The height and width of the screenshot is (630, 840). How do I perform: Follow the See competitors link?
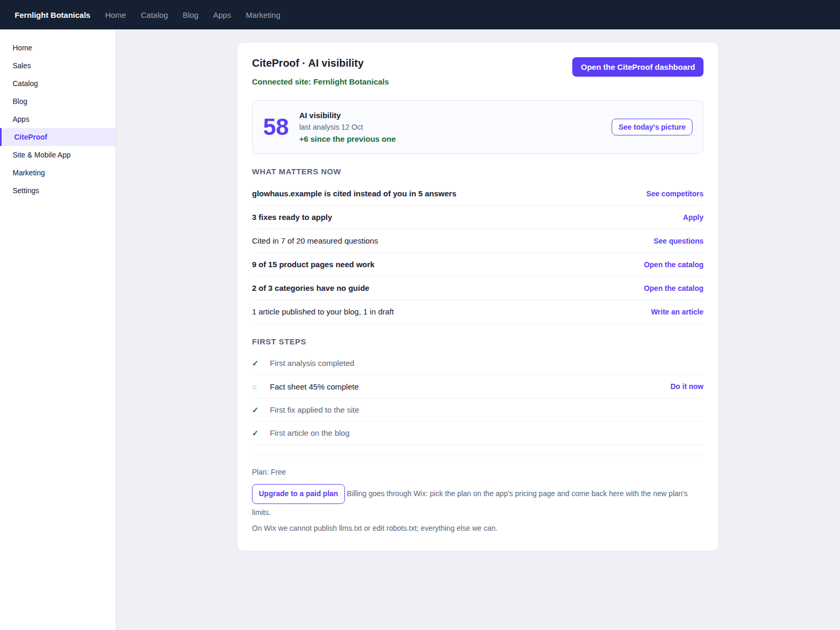pos(675,194)
